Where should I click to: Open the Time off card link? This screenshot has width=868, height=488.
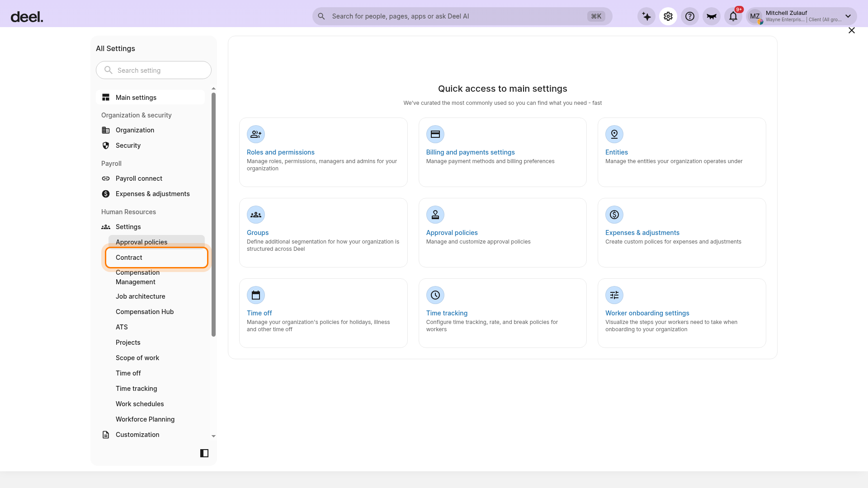coord(259,313)
